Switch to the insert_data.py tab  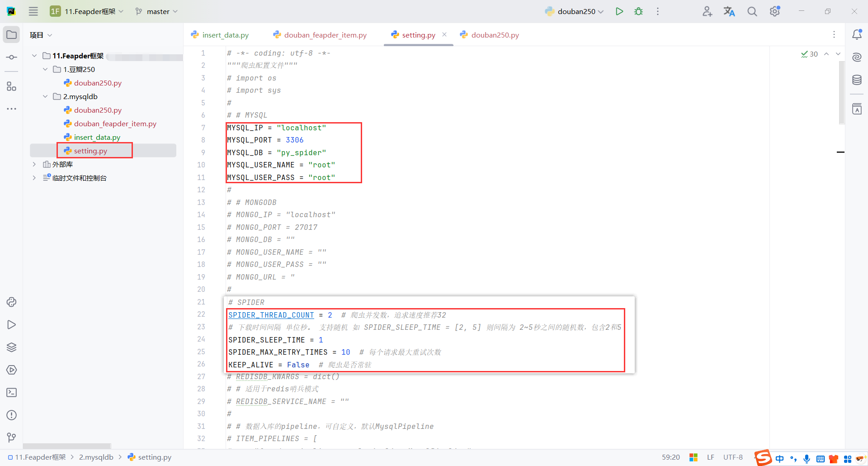coord(225,35)
